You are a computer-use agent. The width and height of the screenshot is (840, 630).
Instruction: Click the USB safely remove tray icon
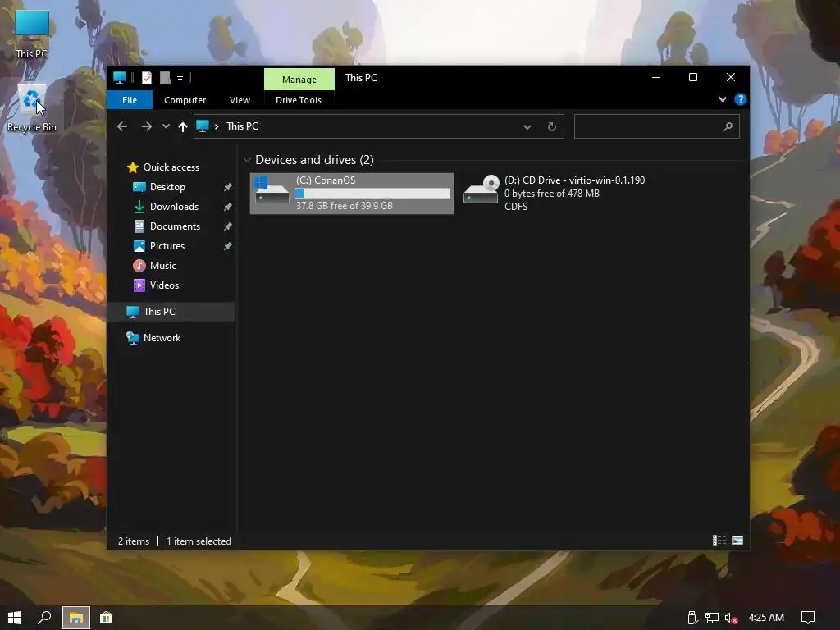point(692,619)
